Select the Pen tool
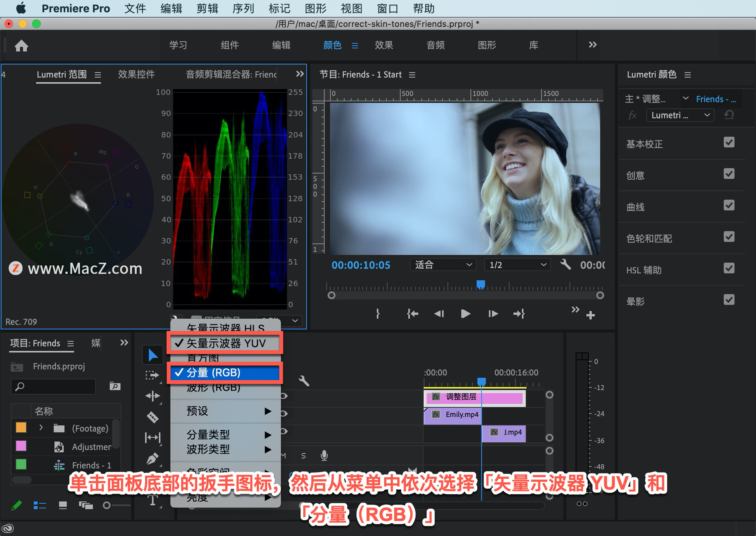The height and width of the screenshot is (536, 756). [153, 459]
